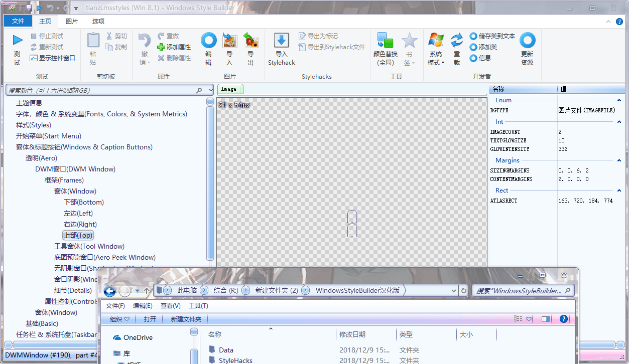Collapse the Enum property group
Image resolution: width=629 pixels, height=364 pixels.
pos(619,100)
